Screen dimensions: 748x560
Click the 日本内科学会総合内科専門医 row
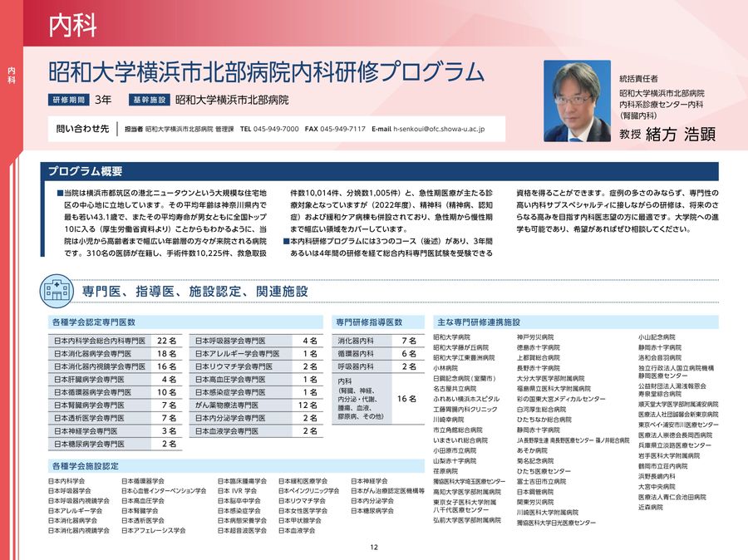(115, 341)
